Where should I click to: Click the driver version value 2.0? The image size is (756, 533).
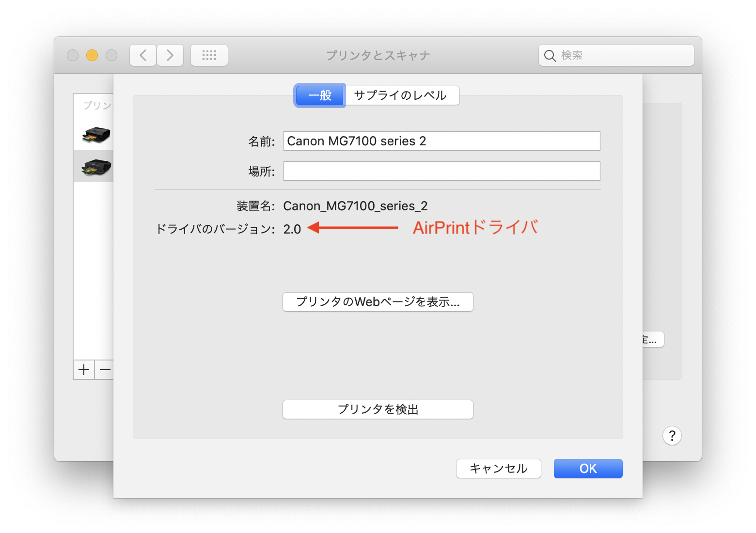292,229
